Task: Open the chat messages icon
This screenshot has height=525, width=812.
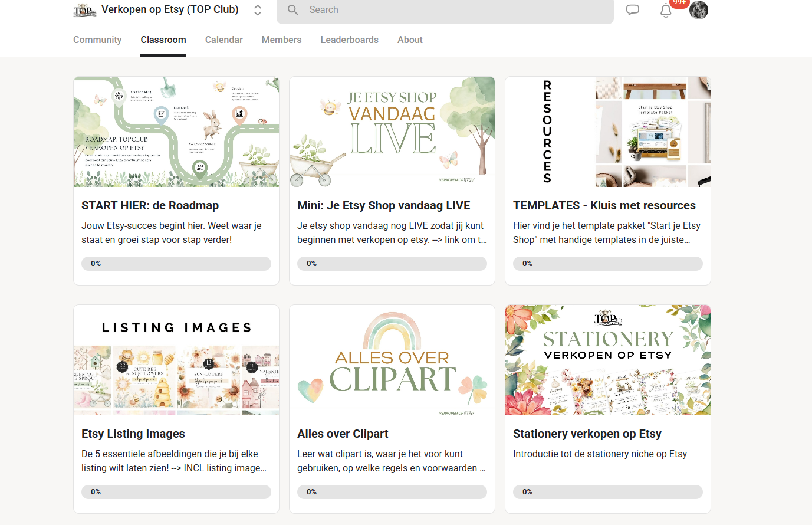Action: point(633,10)
